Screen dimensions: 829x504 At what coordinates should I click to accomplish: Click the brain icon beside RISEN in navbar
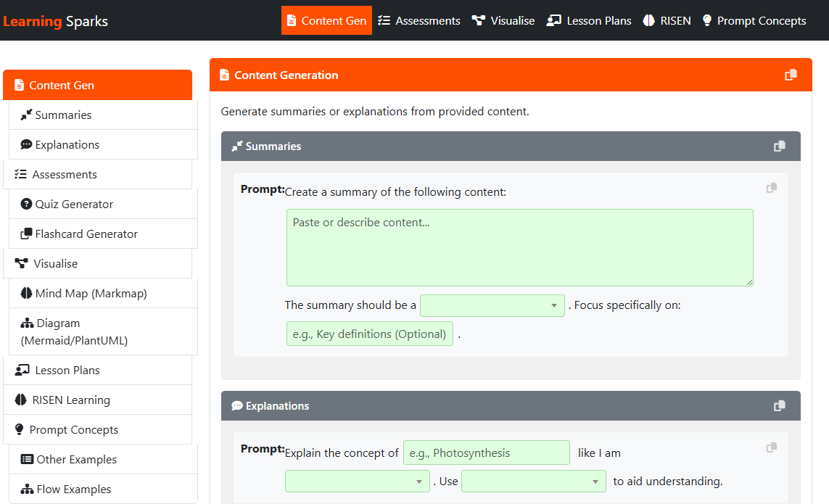tap(648, 20)
